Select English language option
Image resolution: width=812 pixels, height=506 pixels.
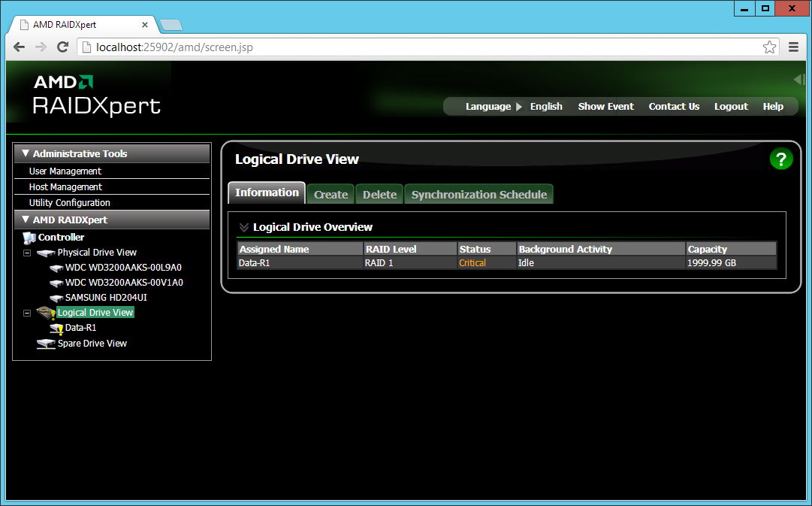pyautogui.click(x=546, y=106)
